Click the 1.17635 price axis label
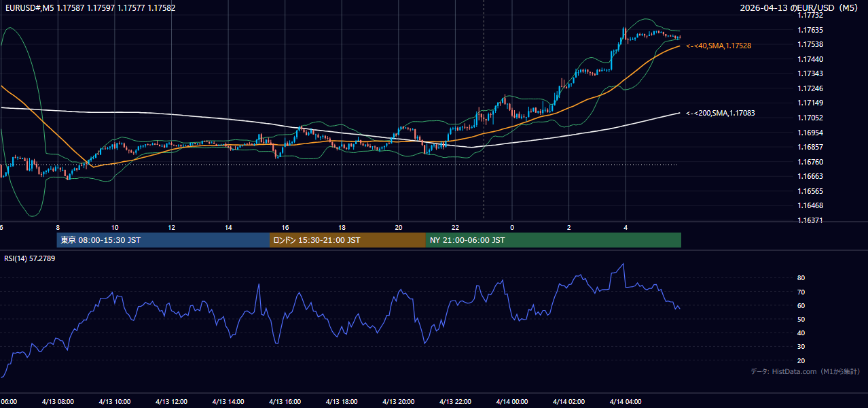 (810, 30)
